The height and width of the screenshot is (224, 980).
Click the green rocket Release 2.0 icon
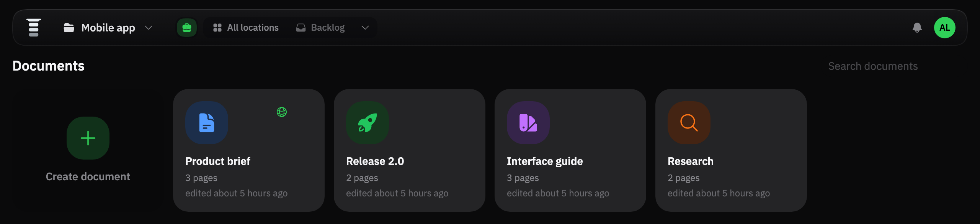pos(367,123)
